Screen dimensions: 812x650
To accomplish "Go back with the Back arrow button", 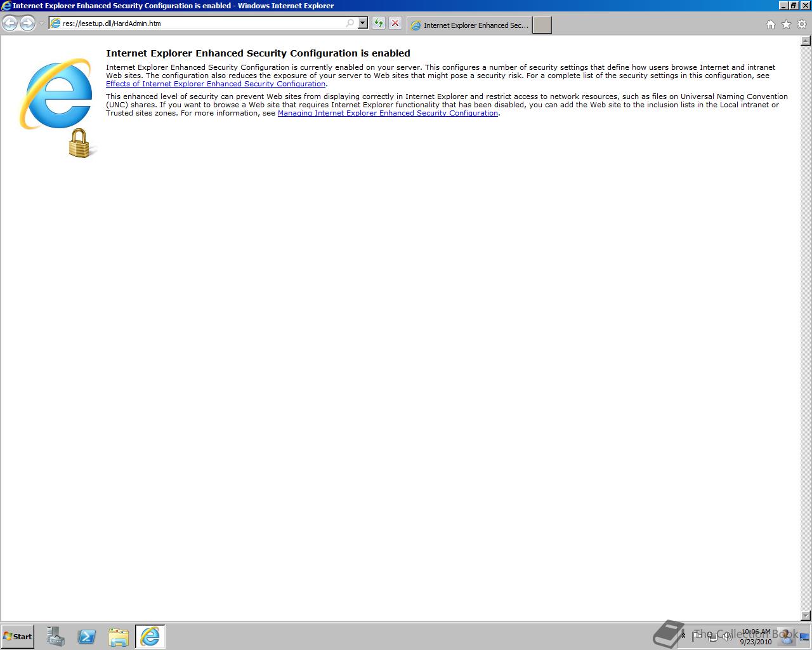I will (10, 23).
